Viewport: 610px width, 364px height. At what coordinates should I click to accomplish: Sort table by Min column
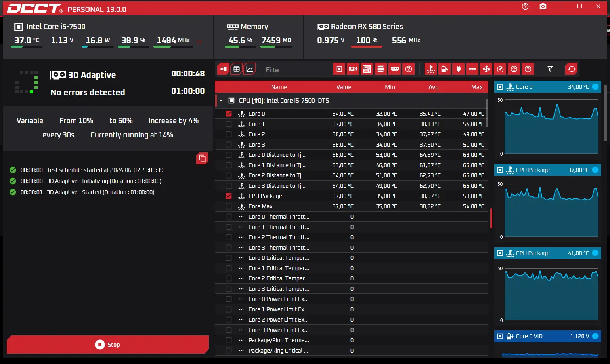click(x=390, y=87)
